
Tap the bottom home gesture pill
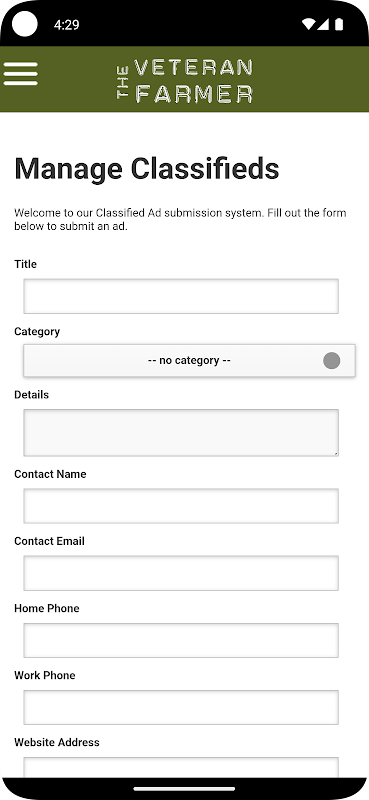pos(184,789)
